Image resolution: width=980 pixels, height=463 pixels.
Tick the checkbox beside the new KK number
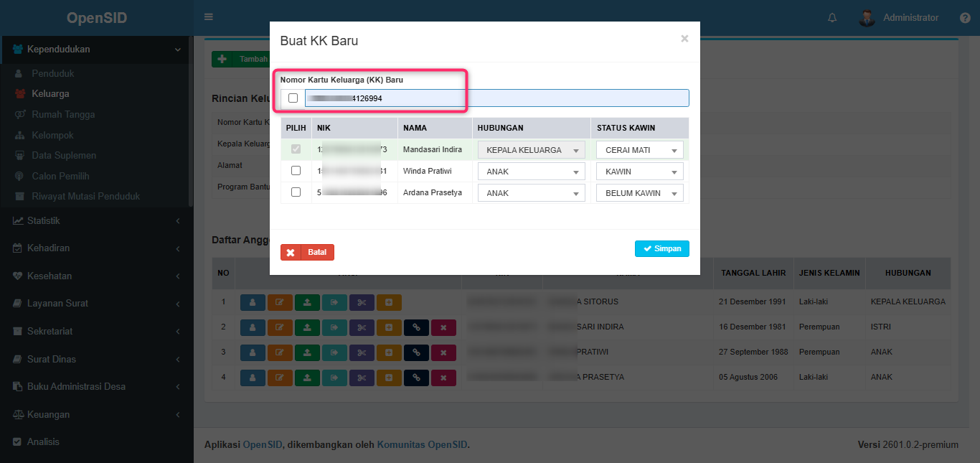point(293,98)
